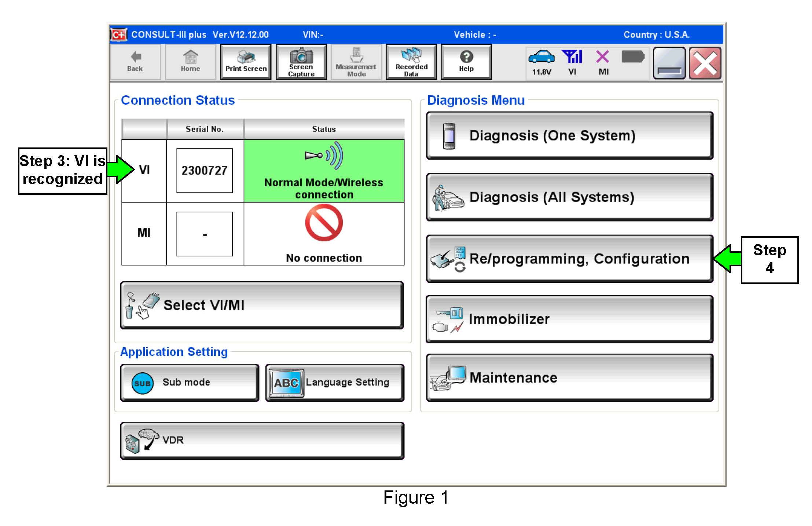Click the CONSULT-III plus logo icon
Image resolution: width=812 pixels, height=526 pixels.
(x=119, y=34)
